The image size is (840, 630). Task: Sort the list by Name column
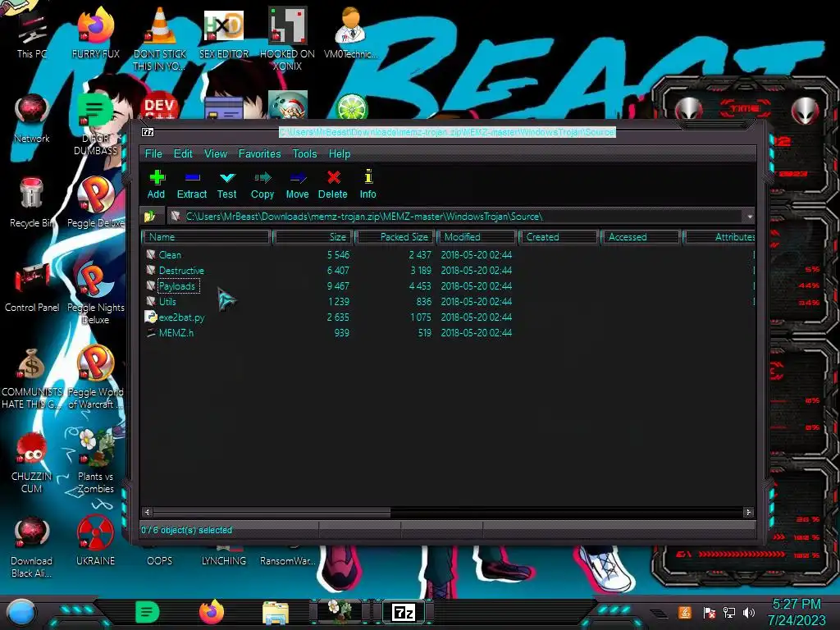(x=206, y=237)
